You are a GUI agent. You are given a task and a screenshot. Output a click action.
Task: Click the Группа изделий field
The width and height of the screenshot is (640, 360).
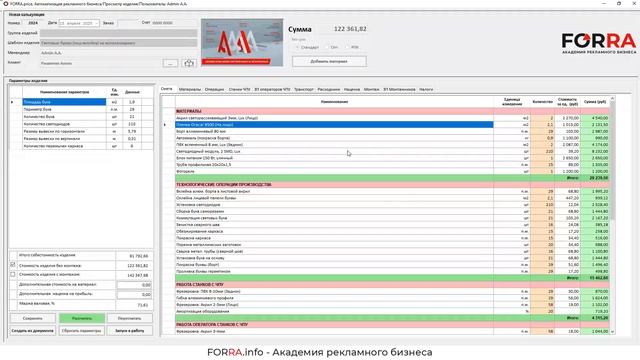click(118, 33)
